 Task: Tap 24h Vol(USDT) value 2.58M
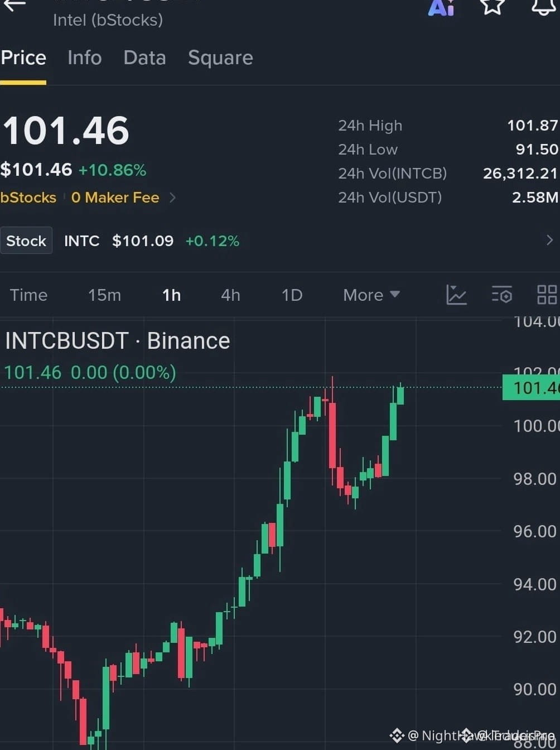tap(535, 198)
